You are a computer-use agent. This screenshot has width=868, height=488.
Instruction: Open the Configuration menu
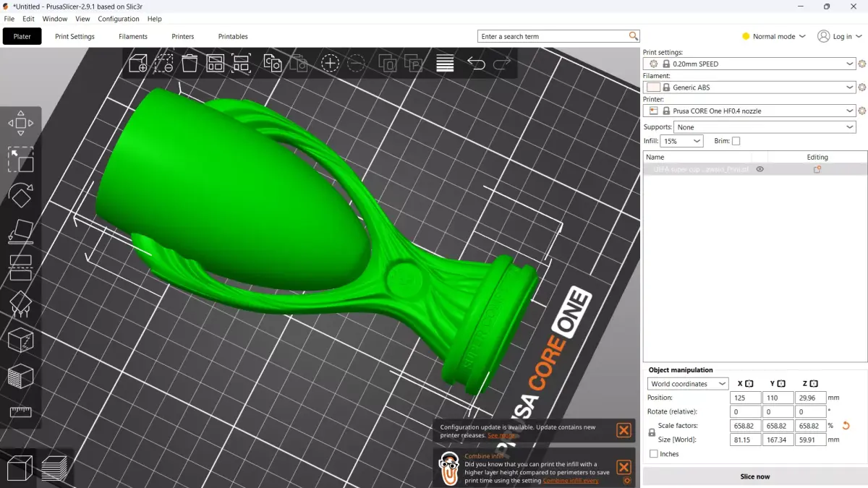[x=119, y=19]
